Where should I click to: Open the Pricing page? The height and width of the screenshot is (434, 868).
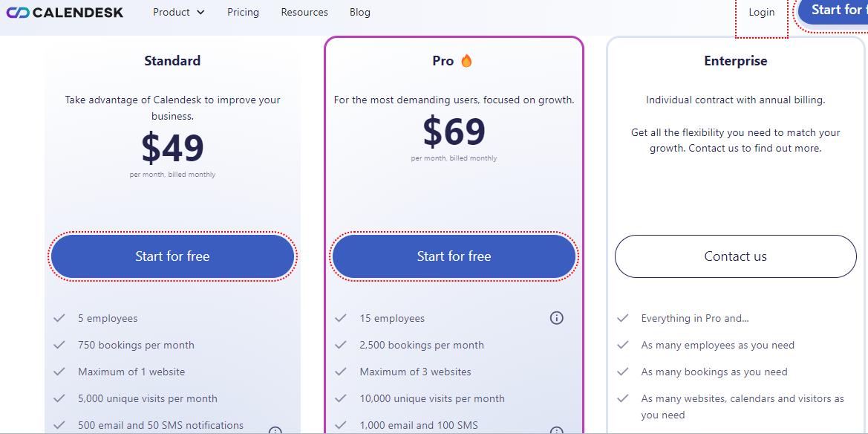(243, 12)
